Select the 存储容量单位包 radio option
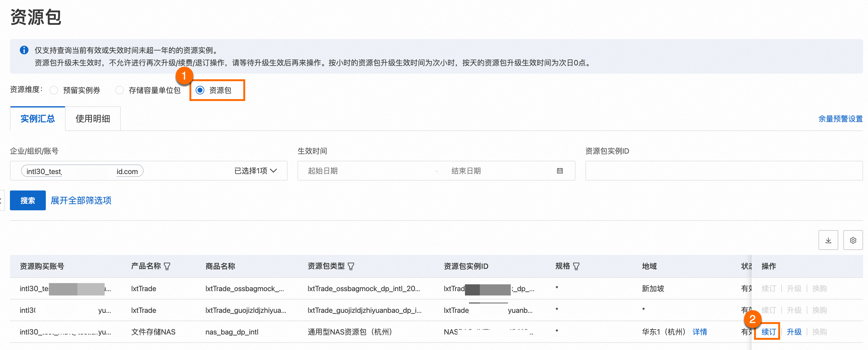This screenshot has width=868, height=350. point(119,90)
